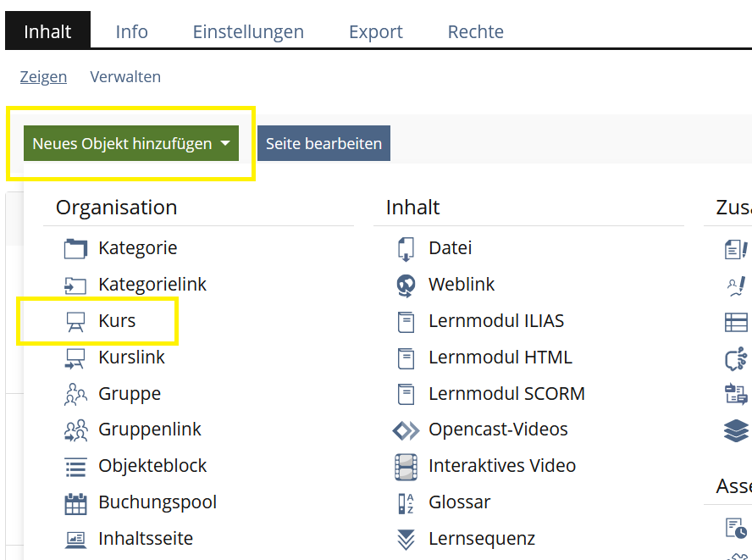Viewport: 752px width, 560px height.
Task: Click the Glossar A-Z icon
Action: (406, 503)
